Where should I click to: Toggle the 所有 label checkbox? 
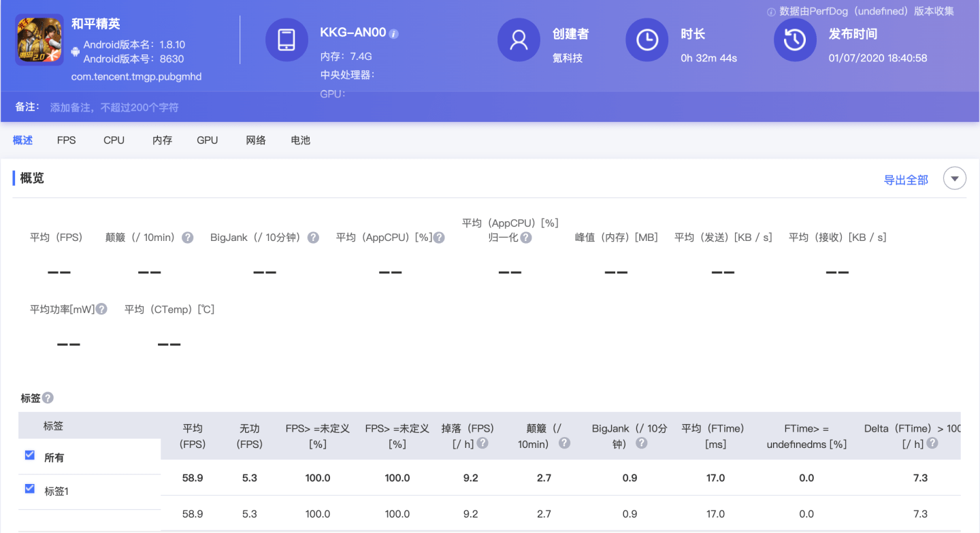coord(30,455)
